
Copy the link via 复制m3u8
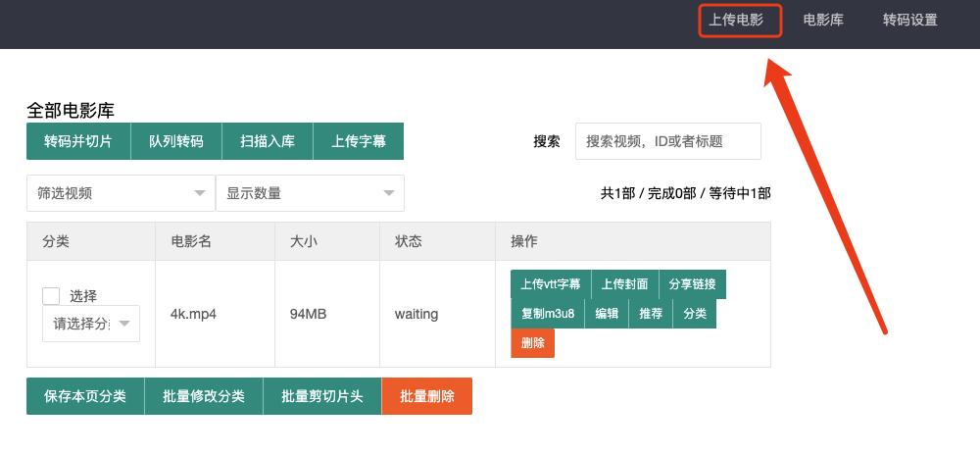[547, 314]
